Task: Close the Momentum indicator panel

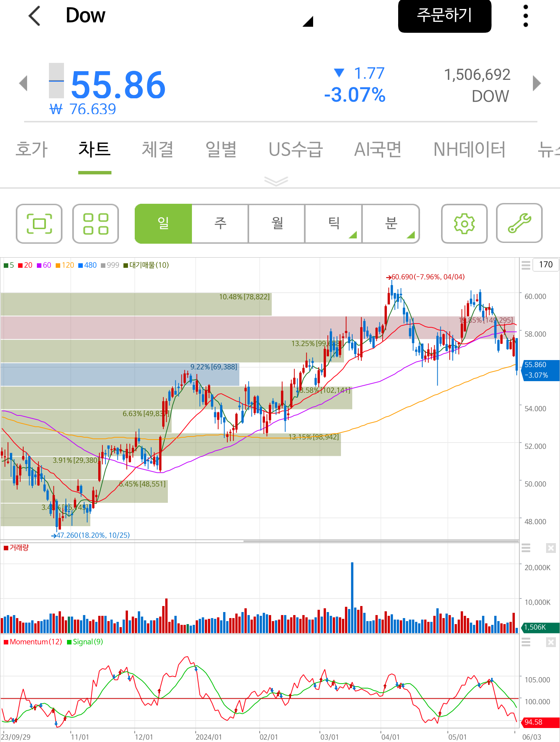Action: click(551, 642)
